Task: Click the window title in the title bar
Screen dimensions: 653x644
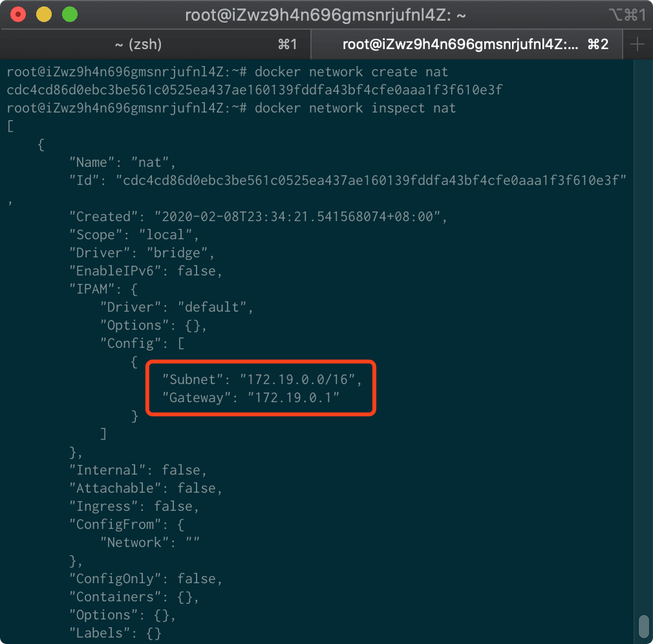Action: [325, 14]
